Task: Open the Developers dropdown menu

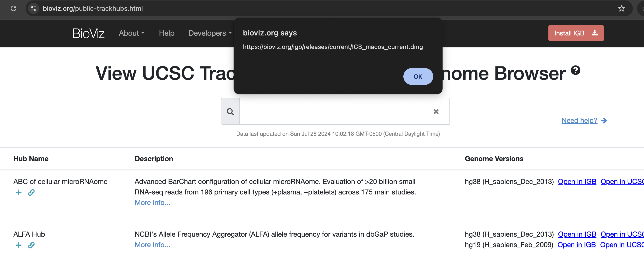Action: point(210,33)
